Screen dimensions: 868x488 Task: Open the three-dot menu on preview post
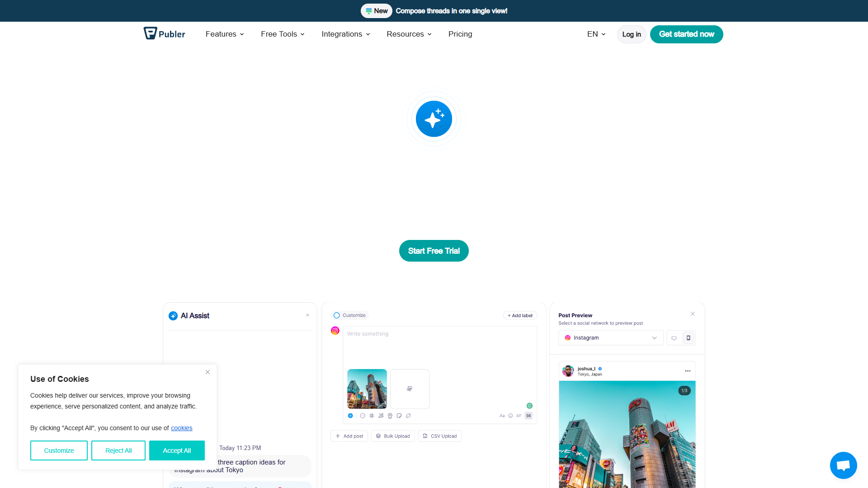[x=688, y=371]
